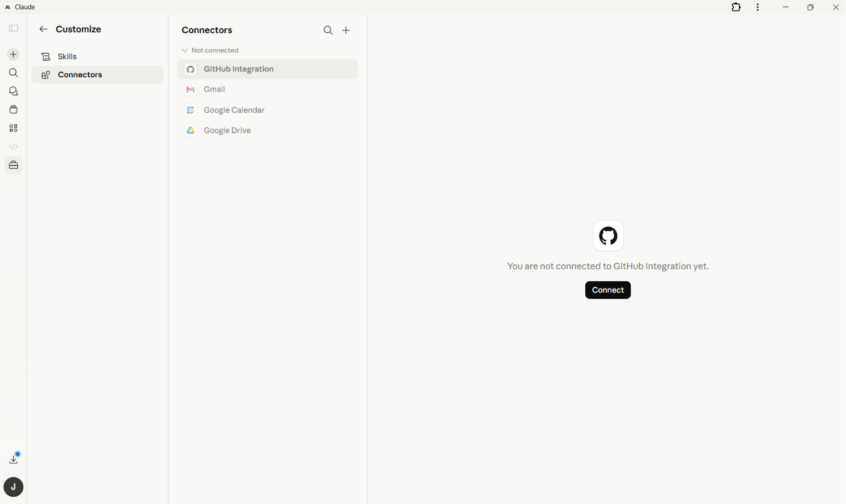This screenshot has width=846, height=504.
Task: Minimize the Claude window
Action: (x=786, y=7)
